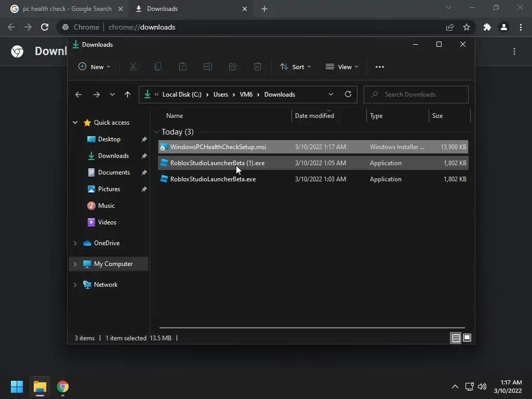Select RobloxStudioLauncherBeta (1).exe file
This screenshot has height=399, width=532.
pos(313,163)
